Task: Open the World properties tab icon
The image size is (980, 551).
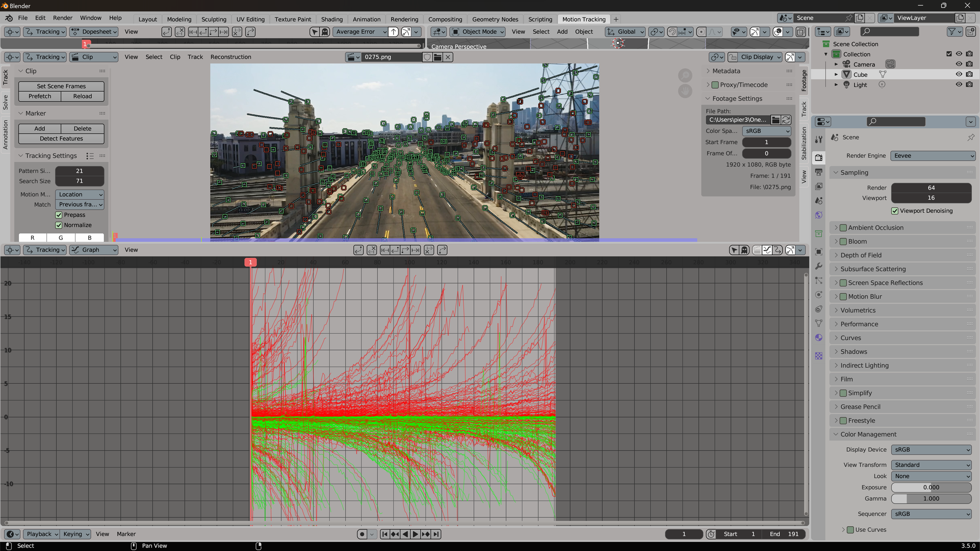Action: (819, 215)
